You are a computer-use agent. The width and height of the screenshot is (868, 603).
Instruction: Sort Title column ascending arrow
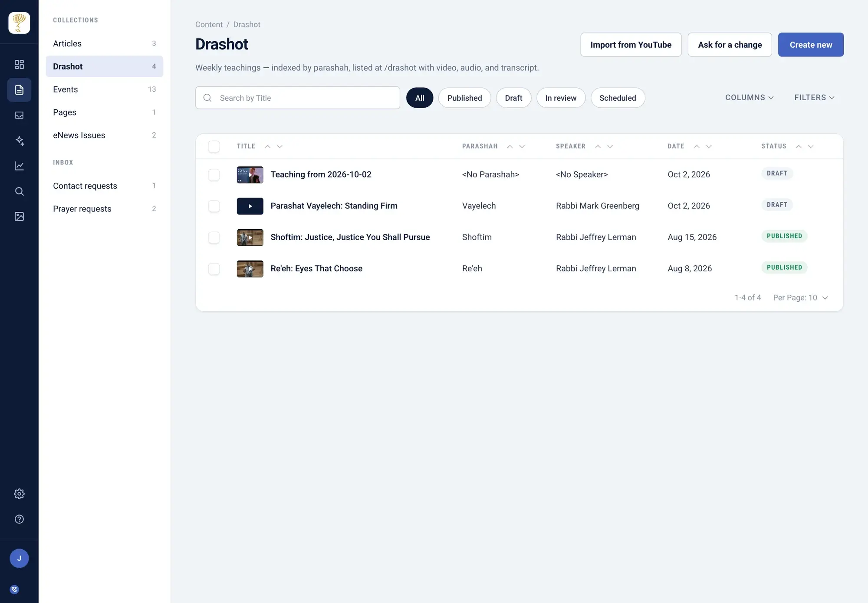click(268, 146)
